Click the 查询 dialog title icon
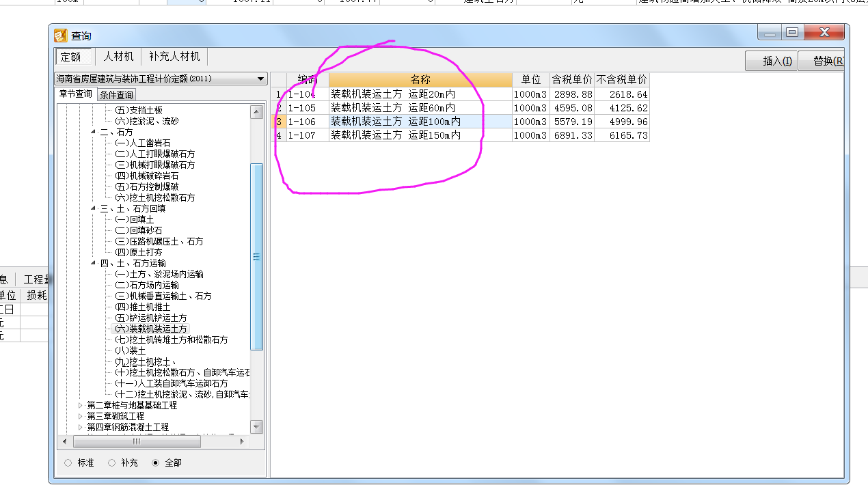This screenshot has height=485, width=868. (61, 36)
